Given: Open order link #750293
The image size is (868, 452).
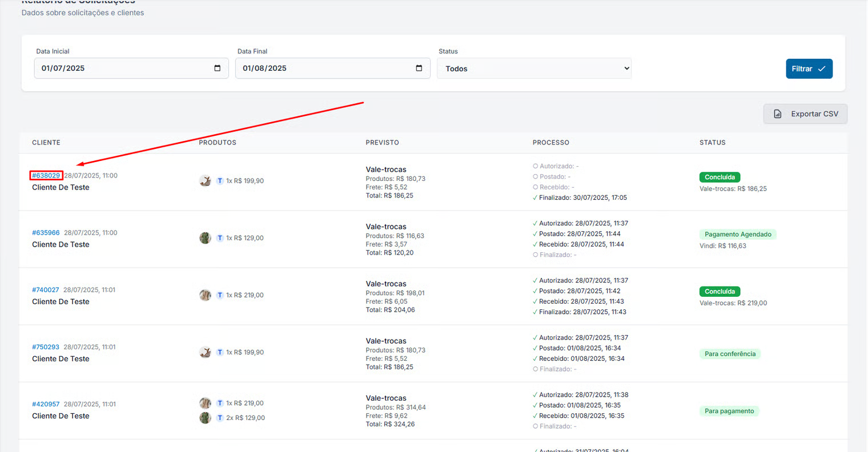Looking at the screenshot, I should click(x=46, y=347).
